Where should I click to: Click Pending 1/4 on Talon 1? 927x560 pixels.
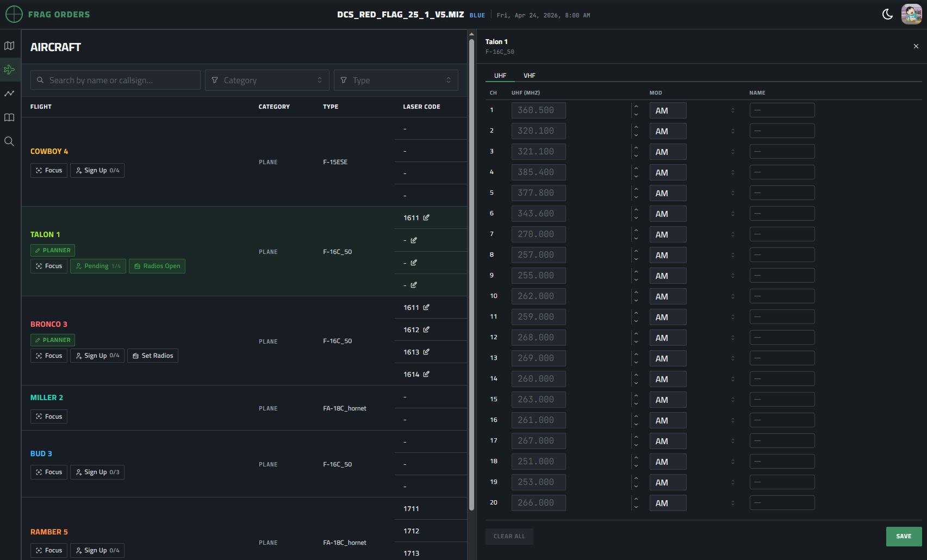point(98,266)
